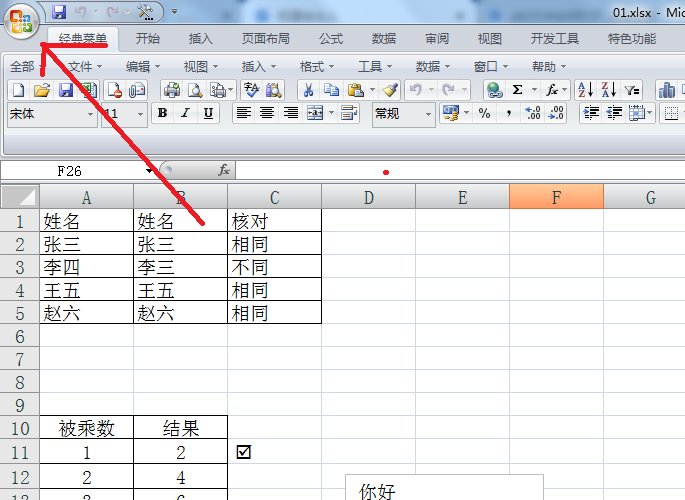
Task: Insert a chart with the column chart icon
Action: coord(667,90)
